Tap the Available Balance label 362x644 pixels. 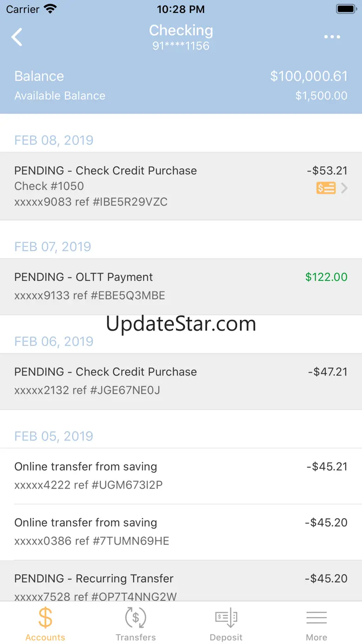pos(60,96)
